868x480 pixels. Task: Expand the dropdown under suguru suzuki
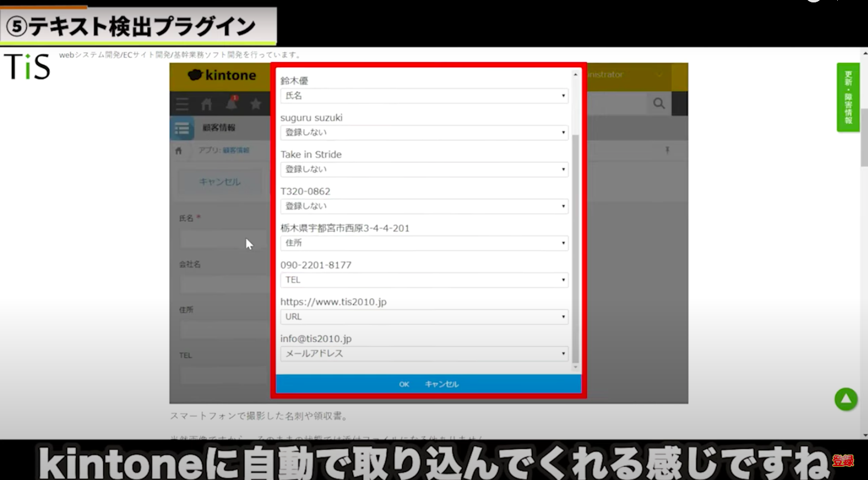pyautogui.click(x=424, y=132)
